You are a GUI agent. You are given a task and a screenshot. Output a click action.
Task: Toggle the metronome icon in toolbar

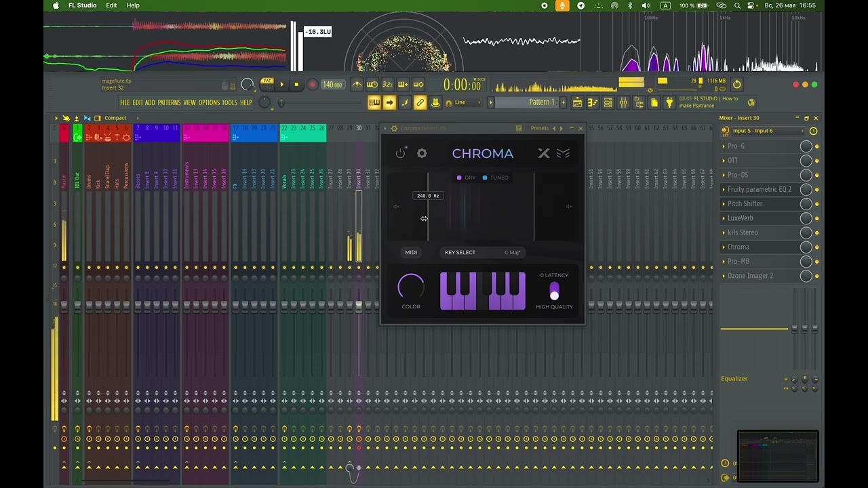point(357,85)
